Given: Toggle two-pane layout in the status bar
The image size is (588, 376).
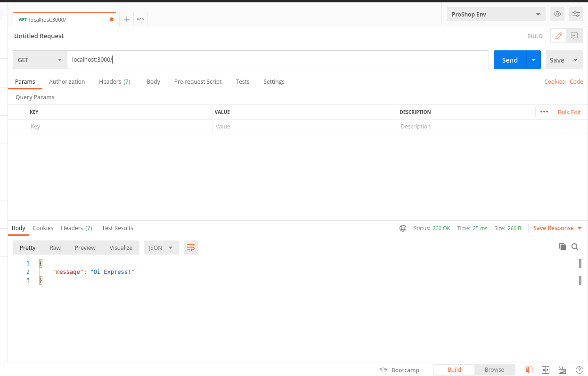Looking at the screenshot, I should pos(546,370).
